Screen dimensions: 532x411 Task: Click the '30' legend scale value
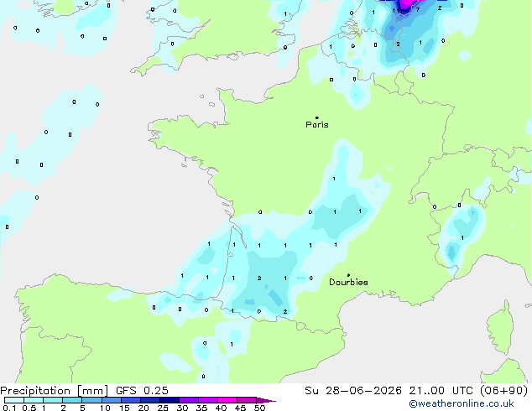tap(182, 408)
